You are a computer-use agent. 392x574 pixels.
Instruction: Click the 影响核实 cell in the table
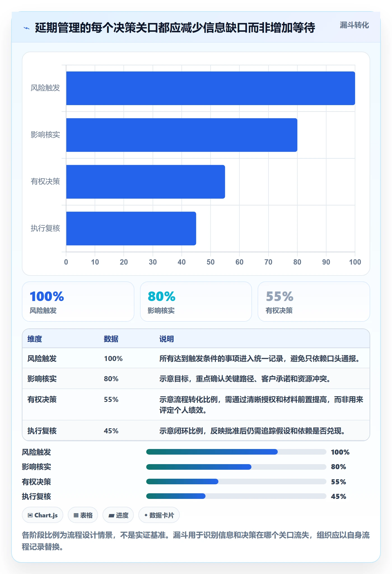(42, 379)
